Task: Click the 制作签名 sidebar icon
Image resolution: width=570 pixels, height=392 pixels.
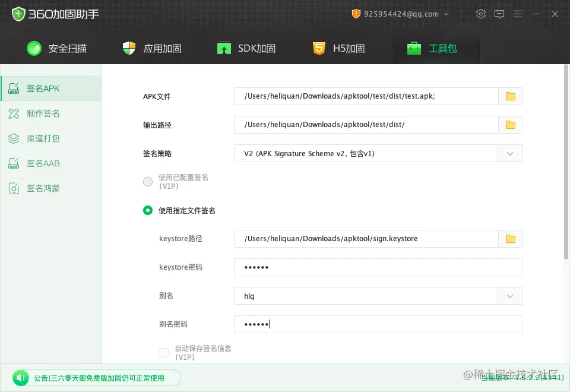Action: (x=14, y=113)
